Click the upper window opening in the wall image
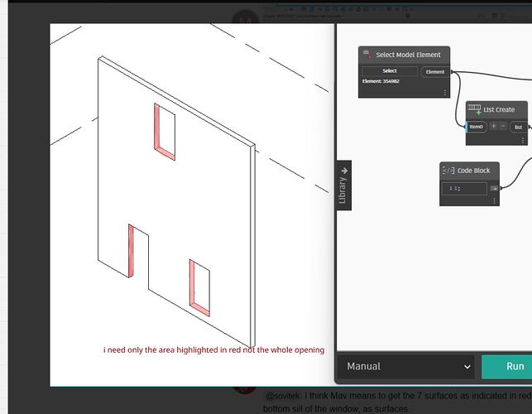Image resolution: width=532 pixels, height=414 pixels. (165, 132)
